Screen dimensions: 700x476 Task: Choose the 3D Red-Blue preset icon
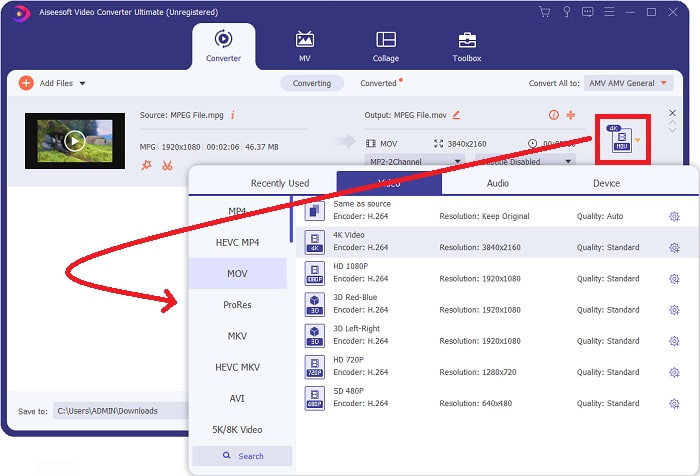pyautogui.click(x=315, y=304)
